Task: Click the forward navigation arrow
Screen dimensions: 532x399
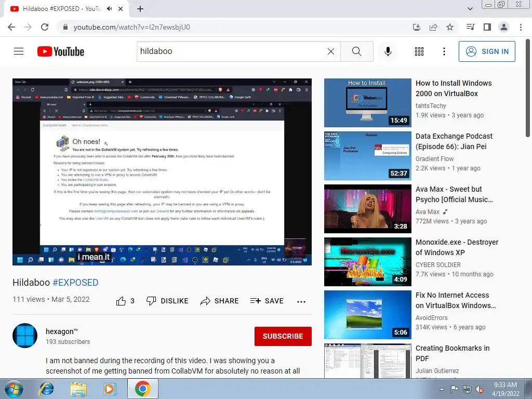Action: [x=28, y=27]
